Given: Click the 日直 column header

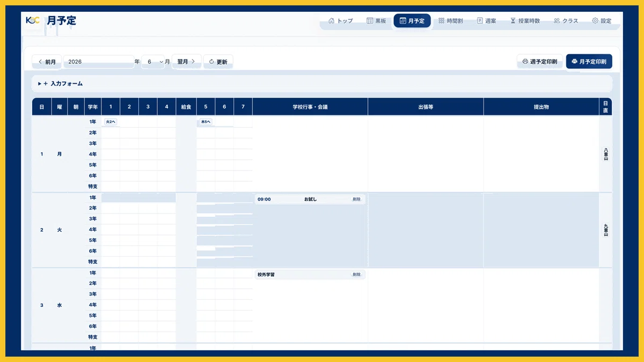Looking at the screenshot, I should [606, 107].
